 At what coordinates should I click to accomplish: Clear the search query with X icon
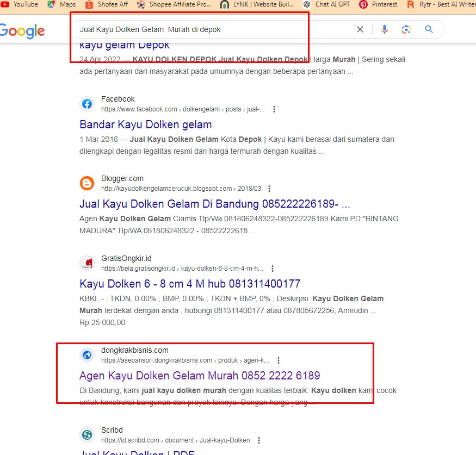click(360, 29)
